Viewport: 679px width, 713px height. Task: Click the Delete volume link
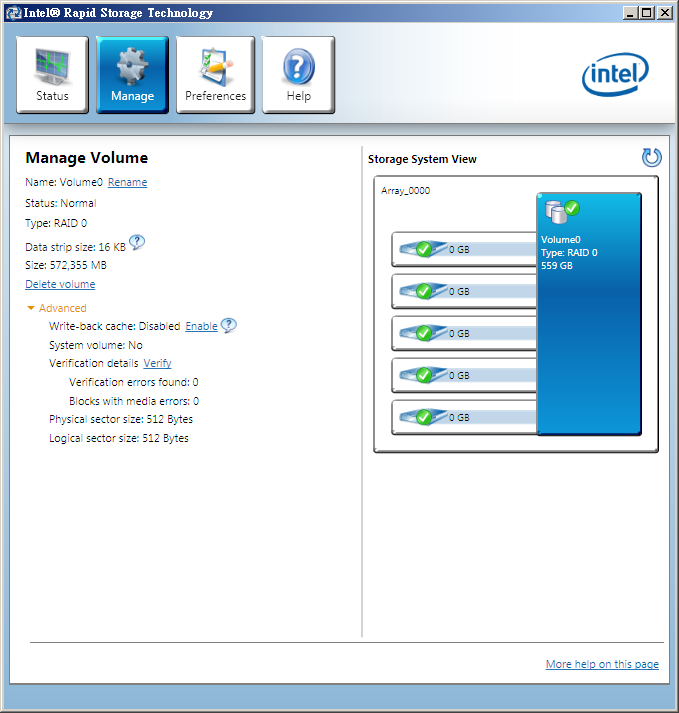coord(60,284)
